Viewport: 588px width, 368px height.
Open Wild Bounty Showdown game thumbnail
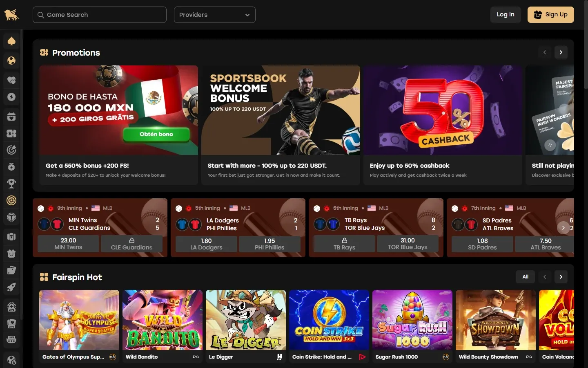click(x=496, y=320)
